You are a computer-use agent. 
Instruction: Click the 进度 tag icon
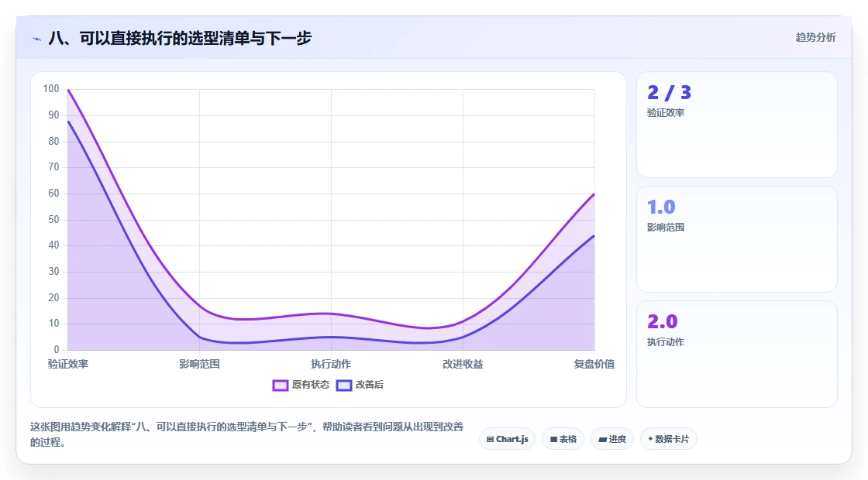pyautogui.click(x=603, y=439)
